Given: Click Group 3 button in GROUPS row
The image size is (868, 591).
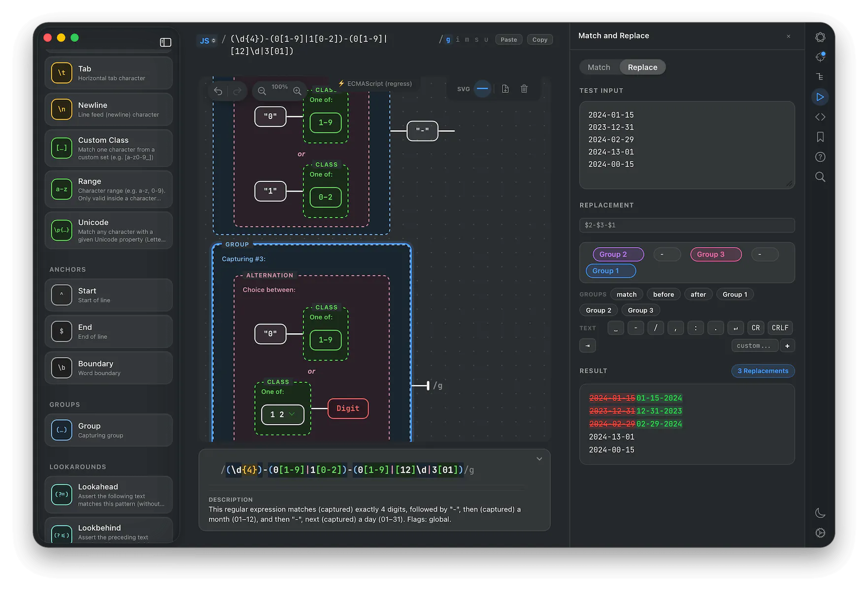Looking at the screenshot, I should point(641,310).
